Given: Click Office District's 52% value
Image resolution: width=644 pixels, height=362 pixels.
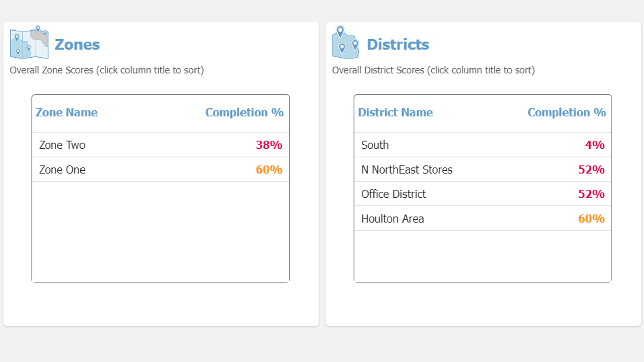Looking at the screenshot, I should (x=591, y=194).
